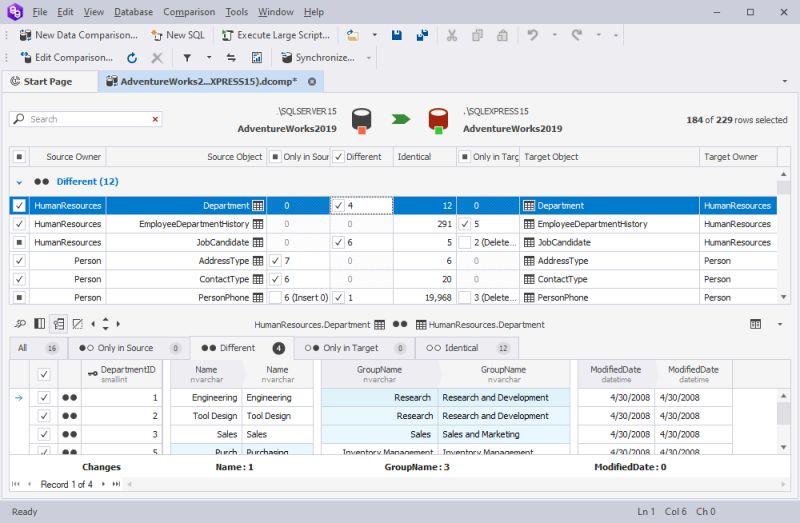Select the ContactType table row
Image resolution: width=800 pixels, height=523 pixels.
point(393,279)
